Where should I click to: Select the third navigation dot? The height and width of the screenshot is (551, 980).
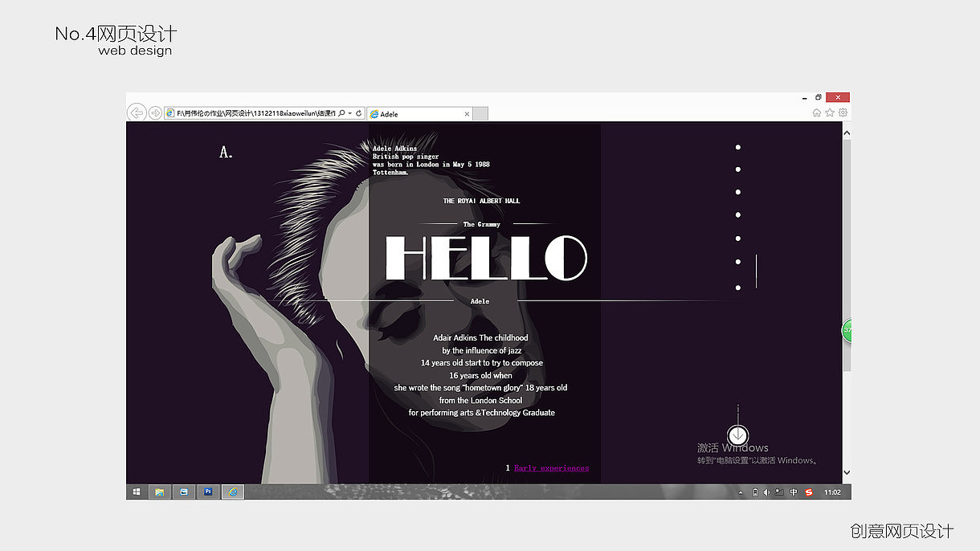point(738,192)
